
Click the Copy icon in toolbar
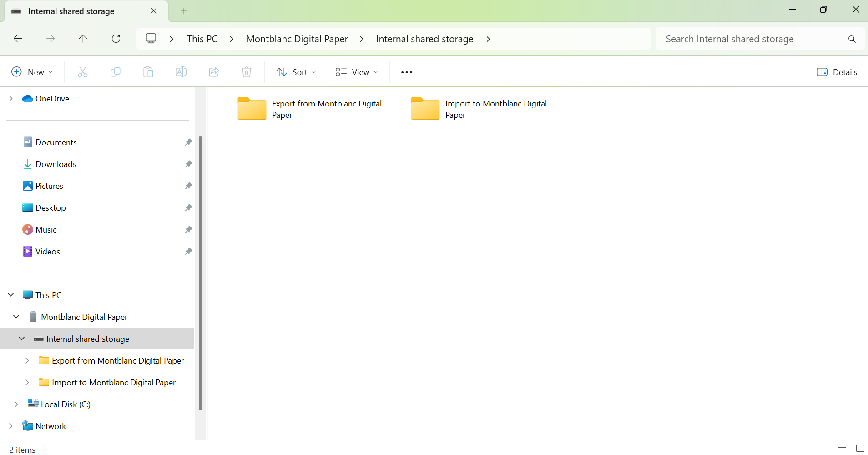(116, 72)
